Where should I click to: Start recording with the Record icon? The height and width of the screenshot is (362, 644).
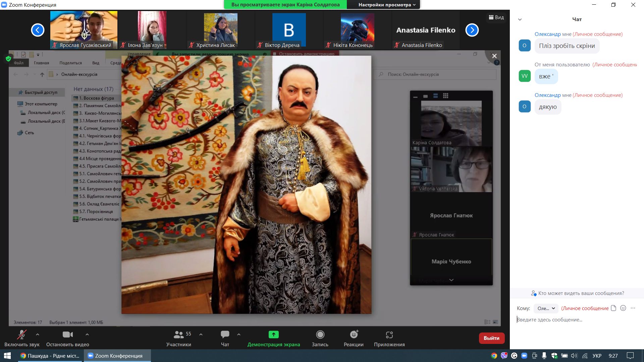(320, 335)
